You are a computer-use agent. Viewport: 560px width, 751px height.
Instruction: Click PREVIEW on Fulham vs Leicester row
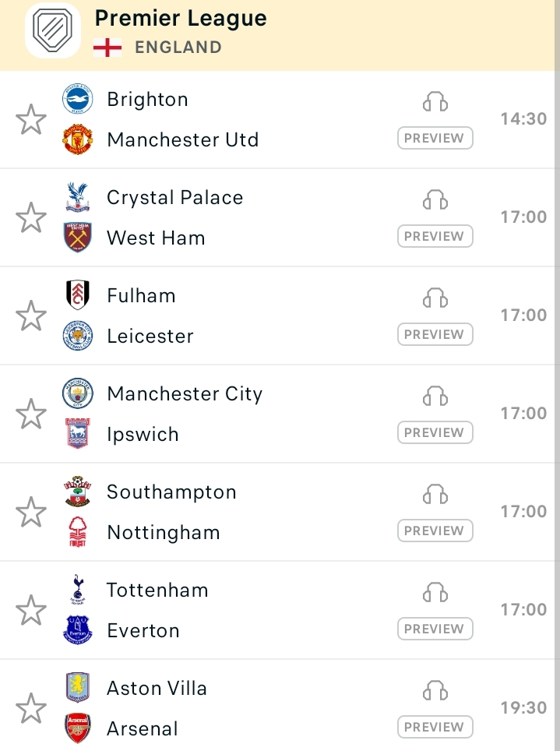click(435, 334)
